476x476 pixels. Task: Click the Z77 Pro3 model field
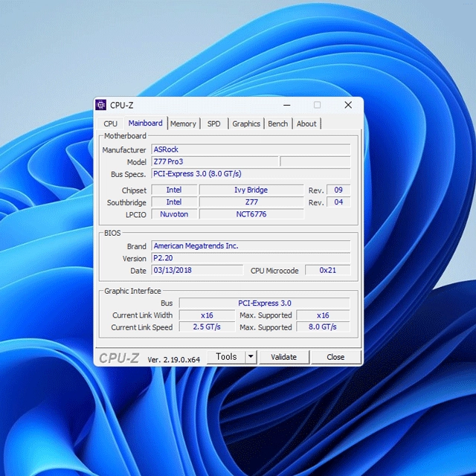coord(215,161)
